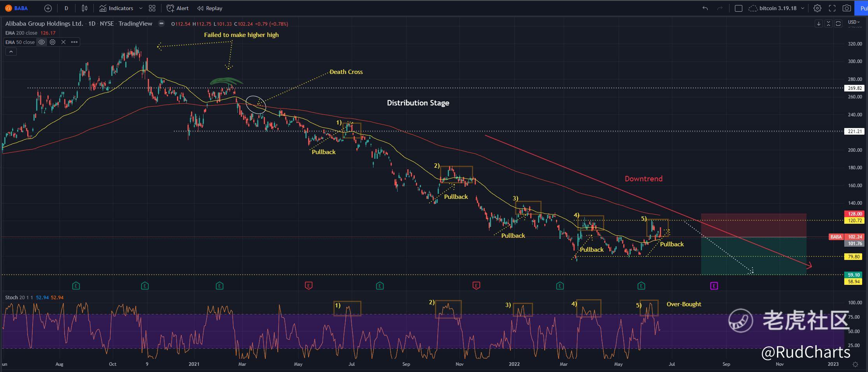Click the layout name bitcoin 3.19.18

pos(778,8)
